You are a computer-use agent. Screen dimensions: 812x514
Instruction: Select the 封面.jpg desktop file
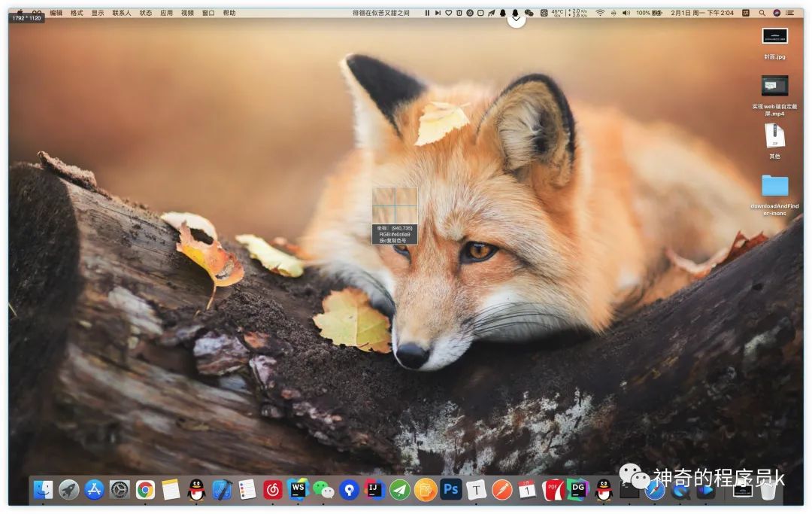(x=774, y=44)
